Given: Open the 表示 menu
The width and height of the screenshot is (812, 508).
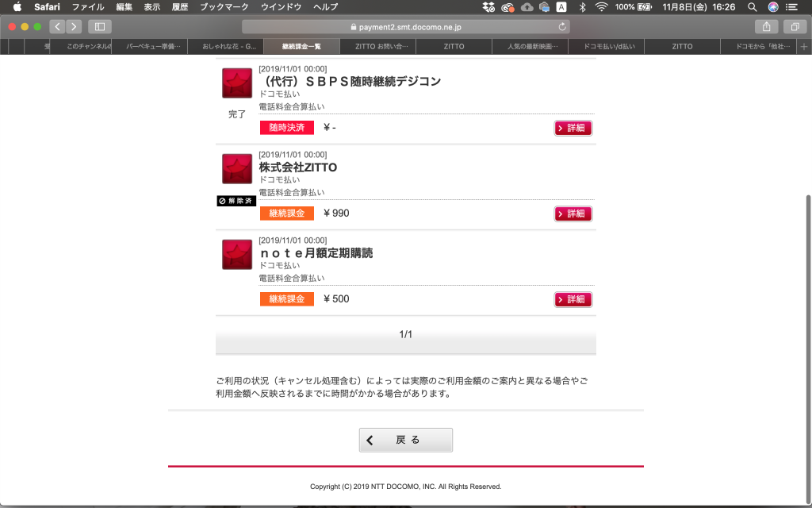Looking at the screenshot, I should (151, 6).
